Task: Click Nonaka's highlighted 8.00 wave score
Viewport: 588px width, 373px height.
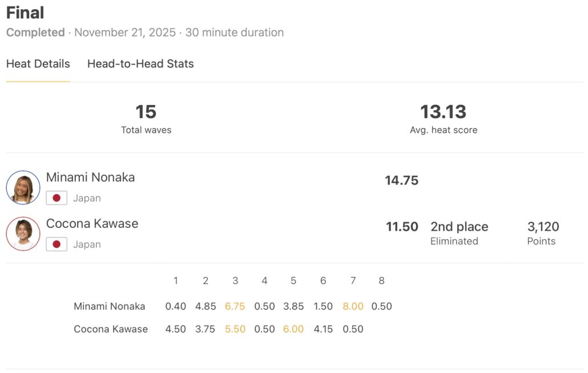Action: click(x=353, y=306)
